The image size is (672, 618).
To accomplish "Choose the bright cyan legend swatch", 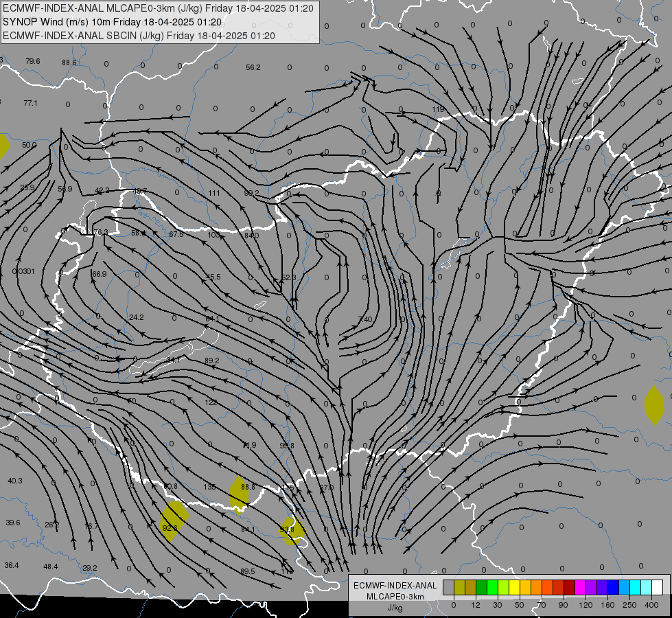I will tap(635, 587).
